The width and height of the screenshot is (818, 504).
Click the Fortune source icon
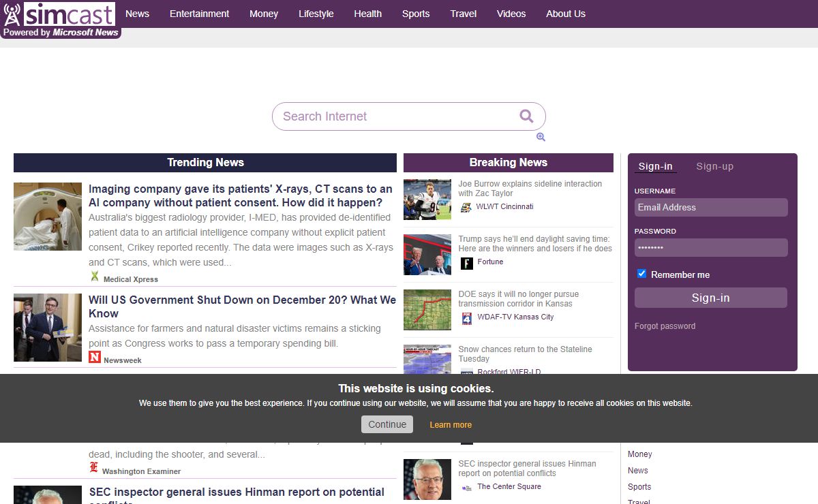466,263
